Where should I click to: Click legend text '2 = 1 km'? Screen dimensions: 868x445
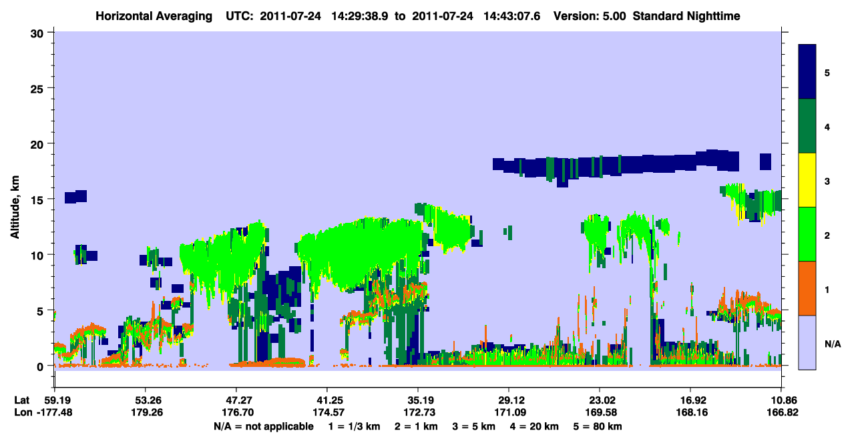[x=417, y=426]
